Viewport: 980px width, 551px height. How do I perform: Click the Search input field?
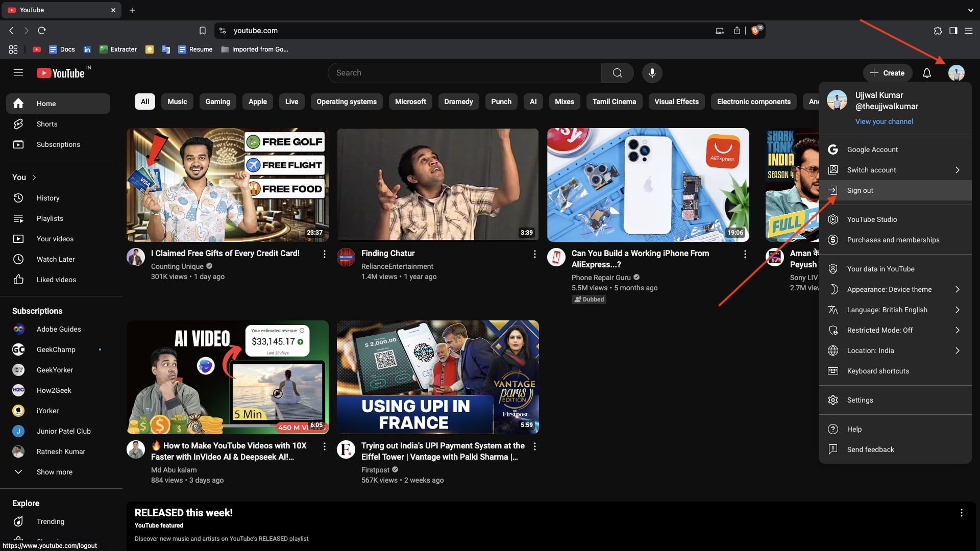coord(464,73)
